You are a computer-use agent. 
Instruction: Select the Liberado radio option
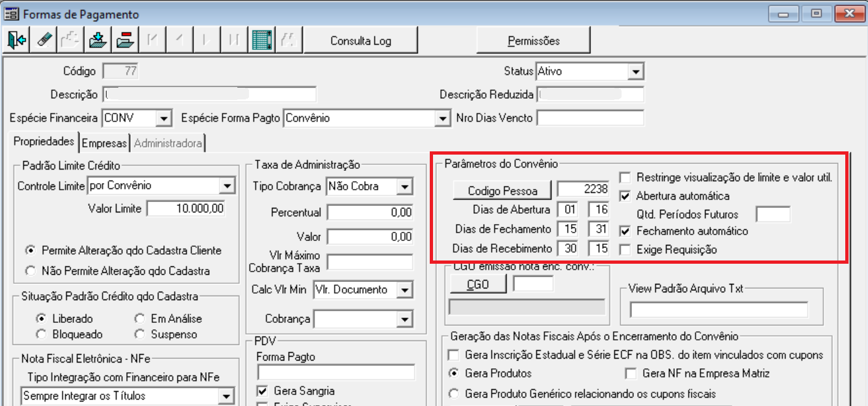(41, 319)
